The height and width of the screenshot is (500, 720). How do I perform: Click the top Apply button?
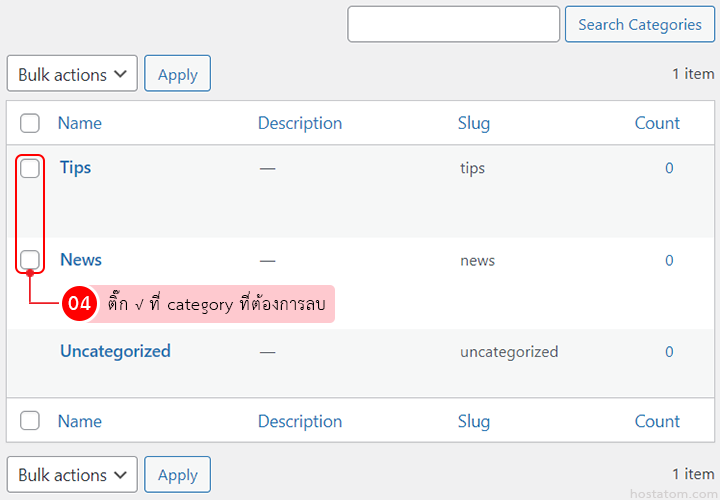tap(177, 74)
